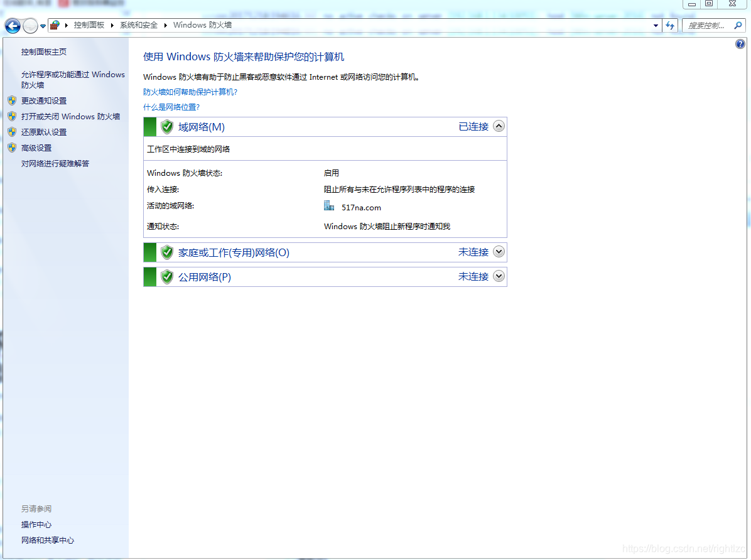751x560 pixels.
Task: Click the refresh icon beside address bar
Action: pos(671,26)
